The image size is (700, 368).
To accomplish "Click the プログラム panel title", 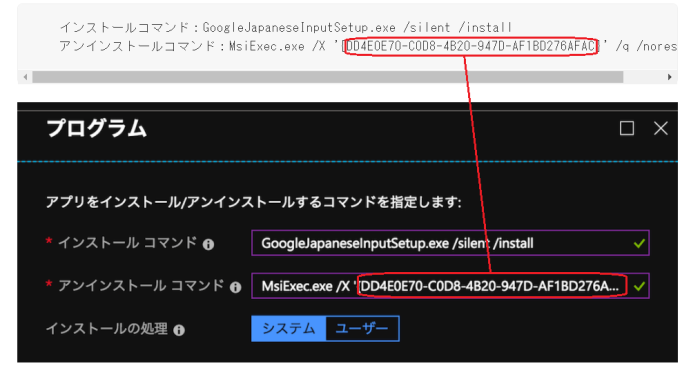I will tap(96, 129).
